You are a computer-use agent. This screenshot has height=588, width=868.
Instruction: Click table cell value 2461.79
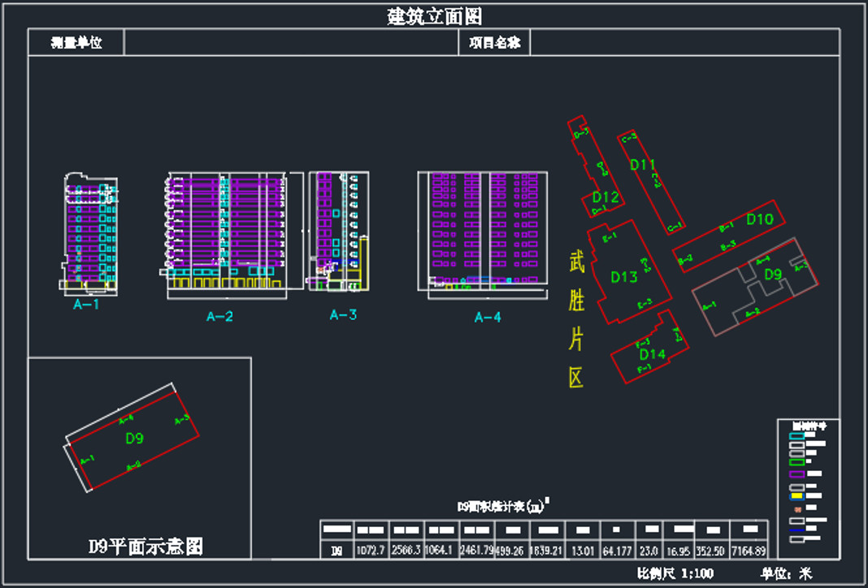(476, 551)
